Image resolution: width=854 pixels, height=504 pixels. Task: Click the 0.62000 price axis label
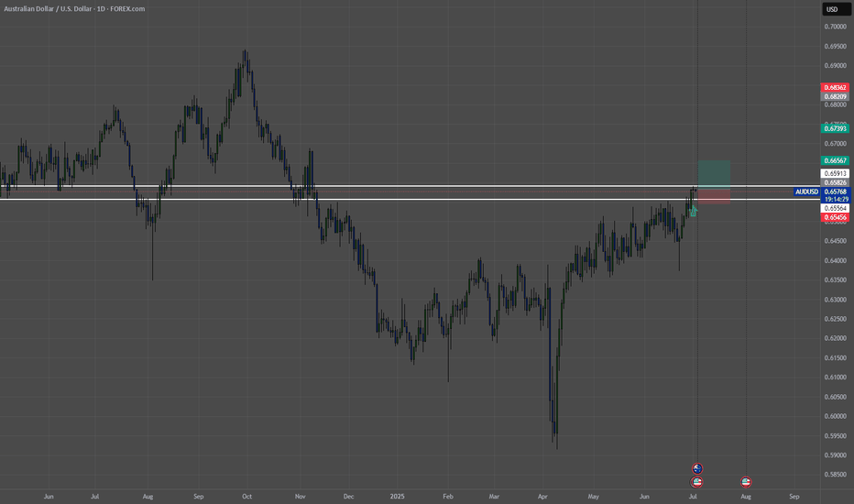(x=835, y=338)
